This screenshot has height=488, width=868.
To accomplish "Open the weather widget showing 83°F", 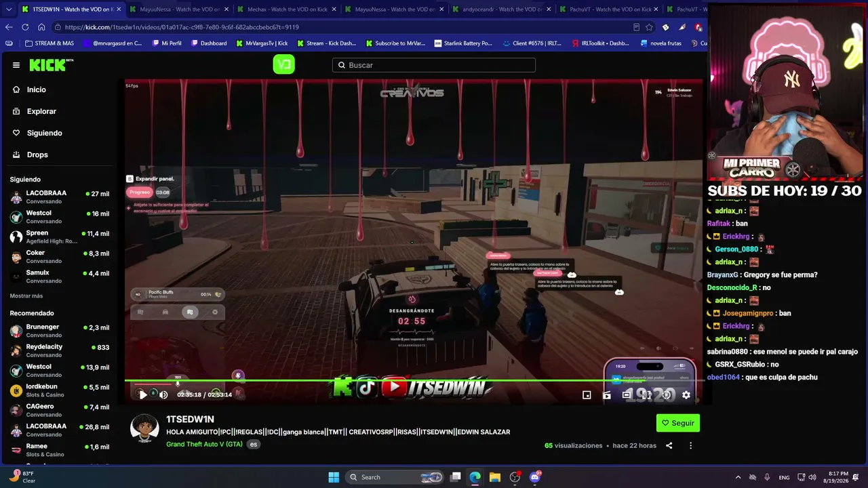I will tap(23, 477).
